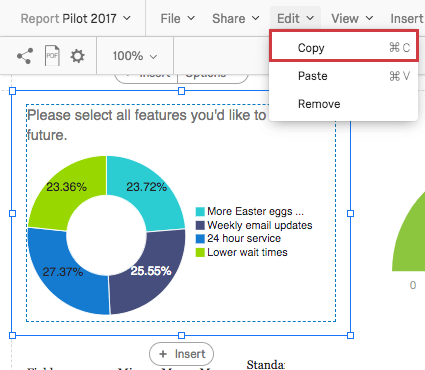Click the top-center resize handle of the chart

(x=181, y=91)
